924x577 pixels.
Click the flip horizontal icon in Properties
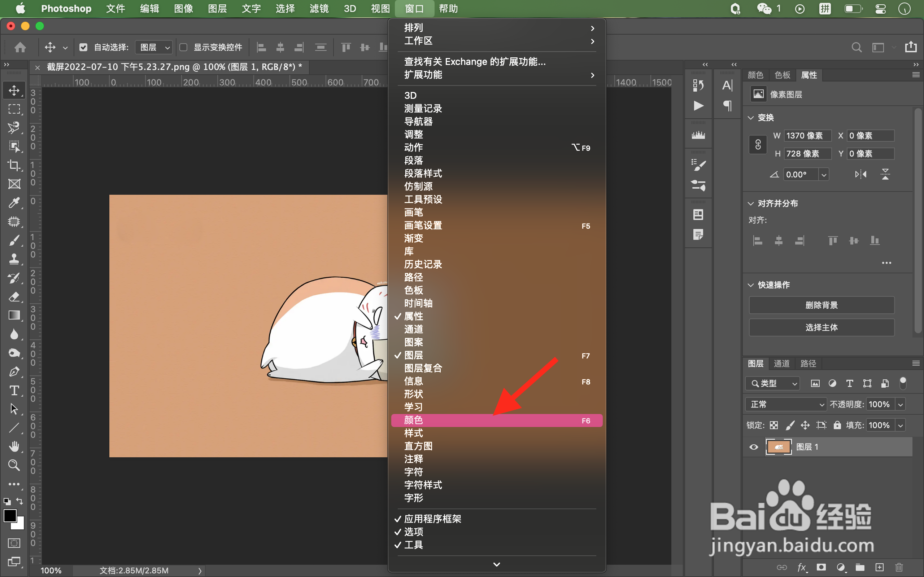[860, 175]
